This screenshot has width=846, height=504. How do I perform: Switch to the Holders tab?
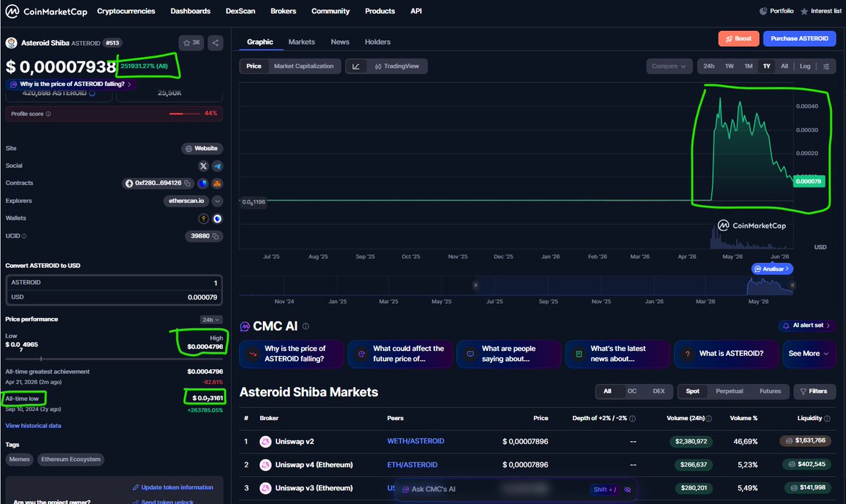(378, 42)
